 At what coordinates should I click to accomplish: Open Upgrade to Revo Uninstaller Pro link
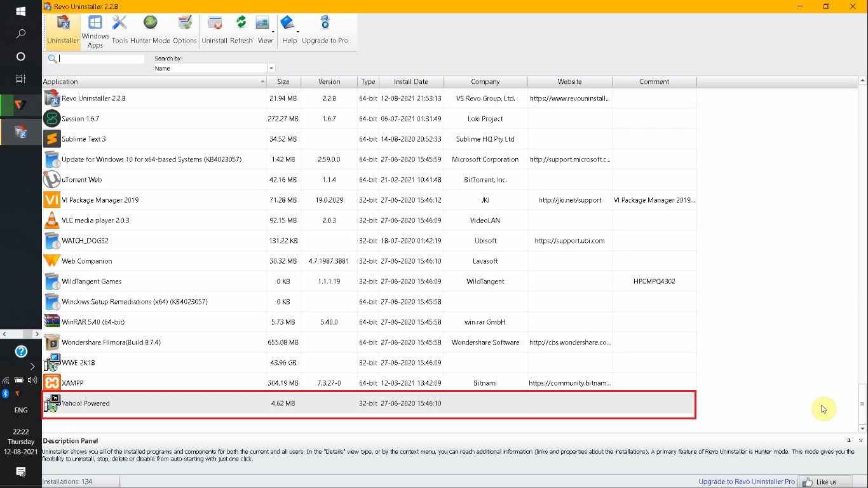point(747,482)
